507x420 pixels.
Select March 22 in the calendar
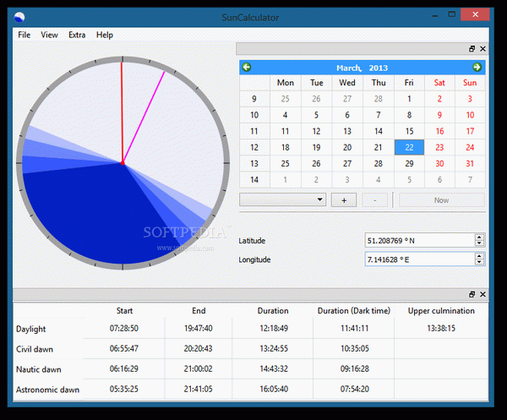[x=409, y=147]
